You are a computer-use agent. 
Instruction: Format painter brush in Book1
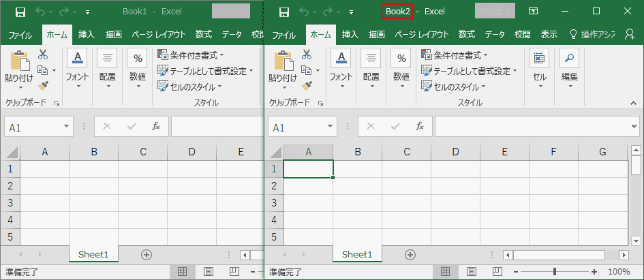click(x=43, y=85)
